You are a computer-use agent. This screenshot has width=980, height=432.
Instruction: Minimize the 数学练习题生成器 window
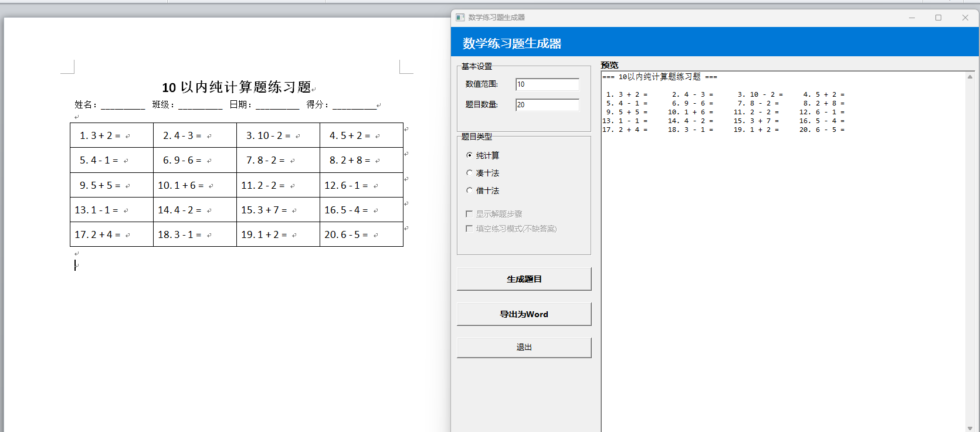coord(912,18)
